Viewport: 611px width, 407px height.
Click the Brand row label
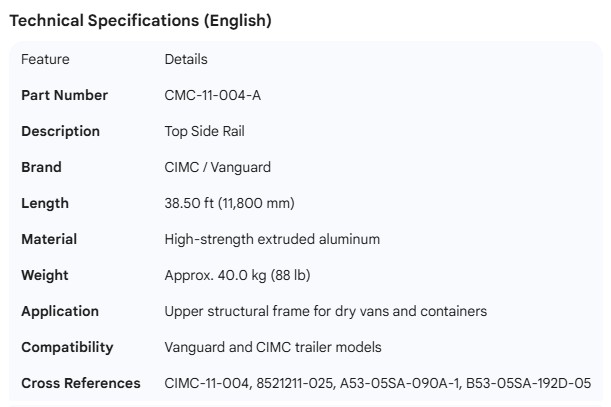(41, 167)
